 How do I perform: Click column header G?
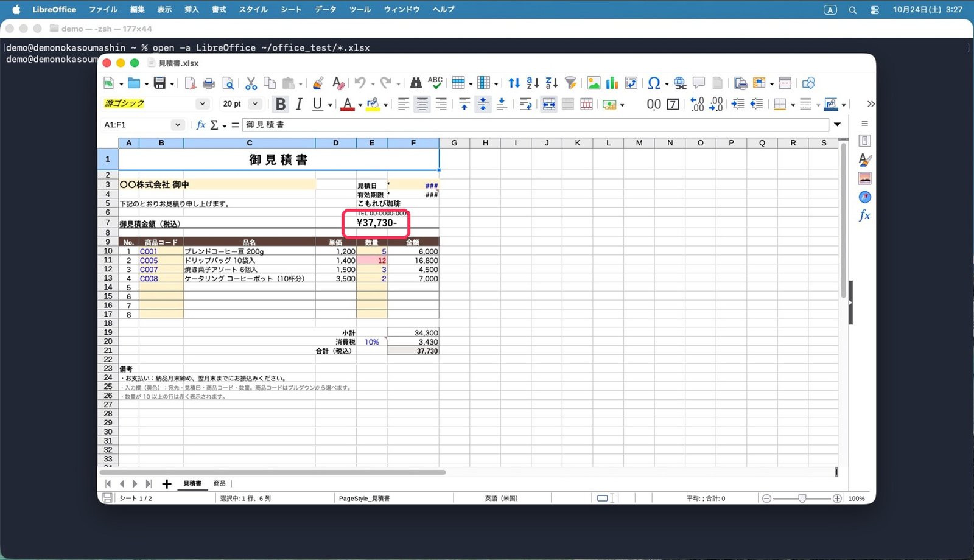click(x=454, y=143)
